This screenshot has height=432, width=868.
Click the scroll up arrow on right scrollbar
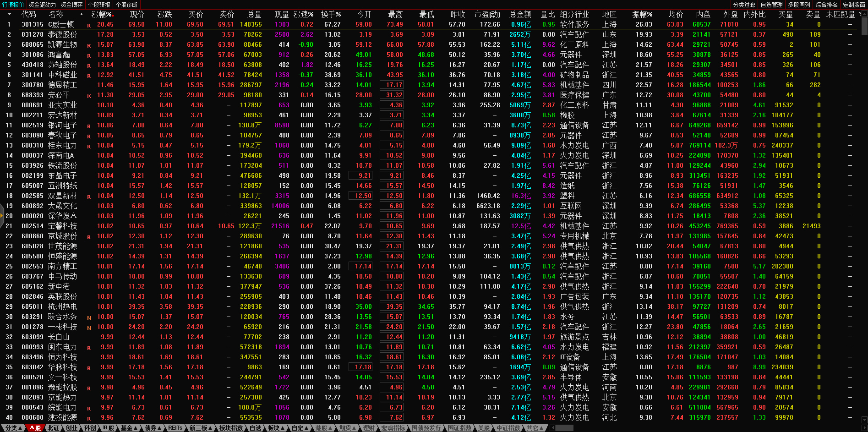864,15
